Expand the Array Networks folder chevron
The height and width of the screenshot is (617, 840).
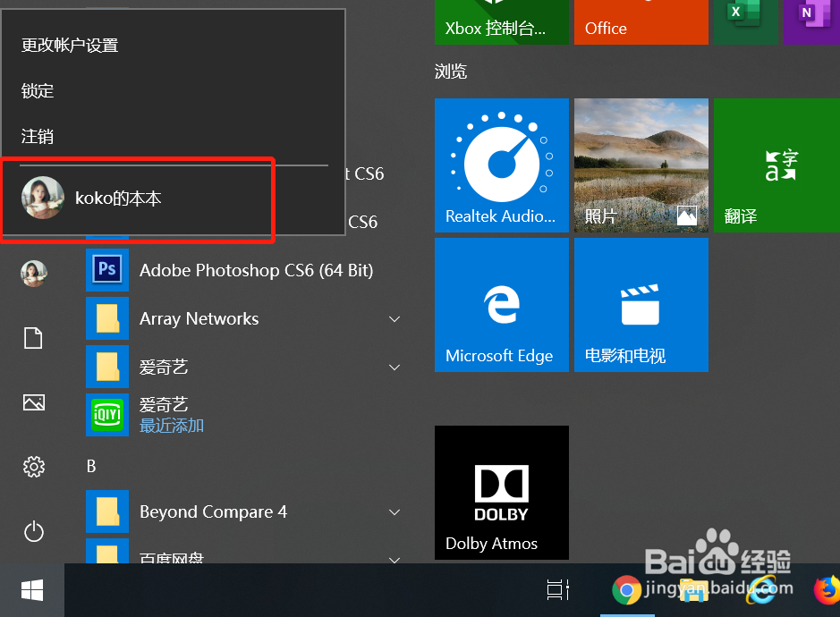pos(395,319)
